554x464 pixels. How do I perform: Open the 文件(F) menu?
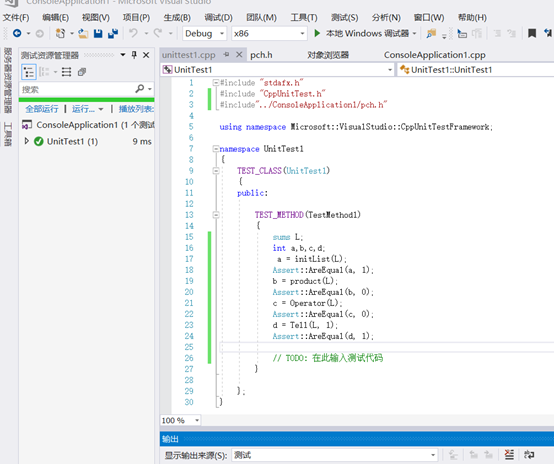[16, 17]
